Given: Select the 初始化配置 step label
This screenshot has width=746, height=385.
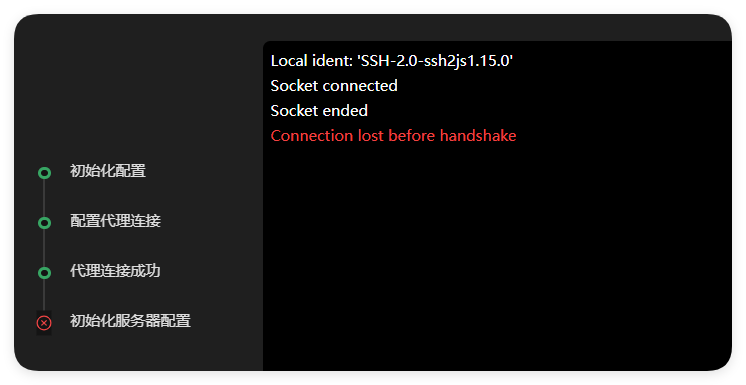Looking at the screenshot, I should (108, 171).
